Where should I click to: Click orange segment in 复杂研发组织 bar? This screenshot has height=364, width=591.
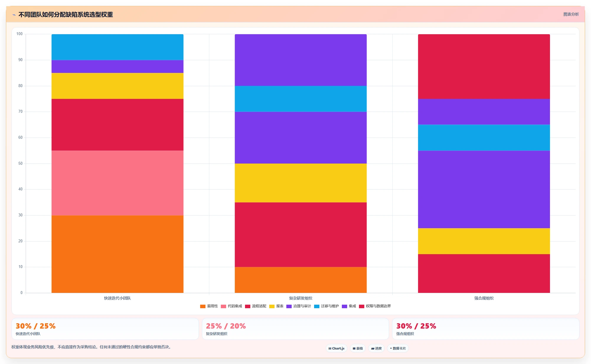click(x=301, y=280)
